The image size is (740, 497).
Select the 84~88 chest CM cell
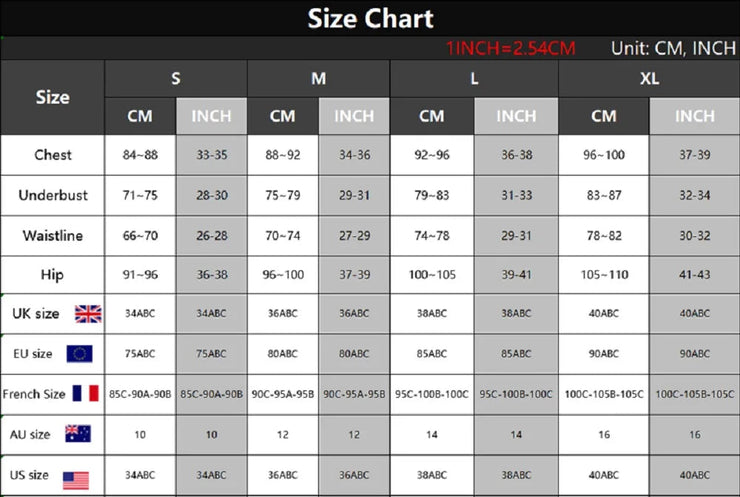(140, 155)
